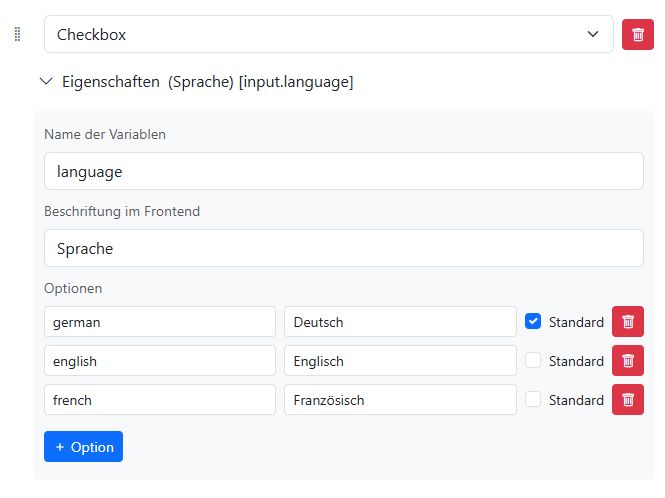Delete the german option row
The height and width of the screenshot is (498, 665).
628,322
